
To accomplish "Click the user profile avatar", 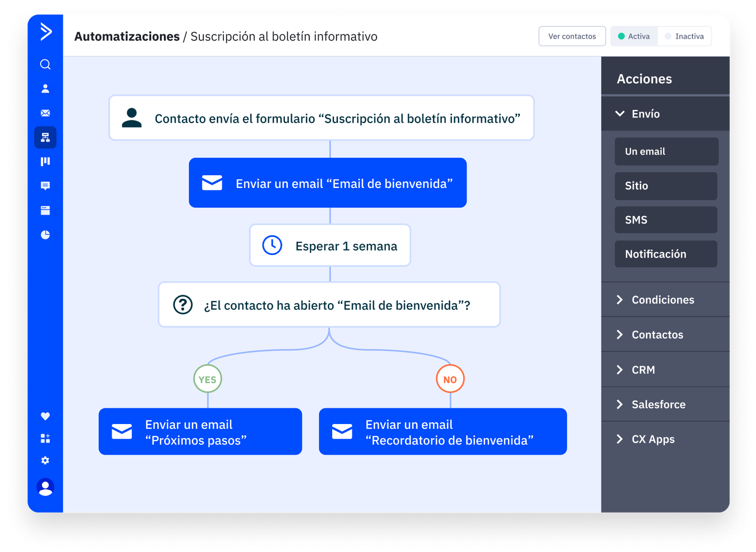I will click(45, 487).
